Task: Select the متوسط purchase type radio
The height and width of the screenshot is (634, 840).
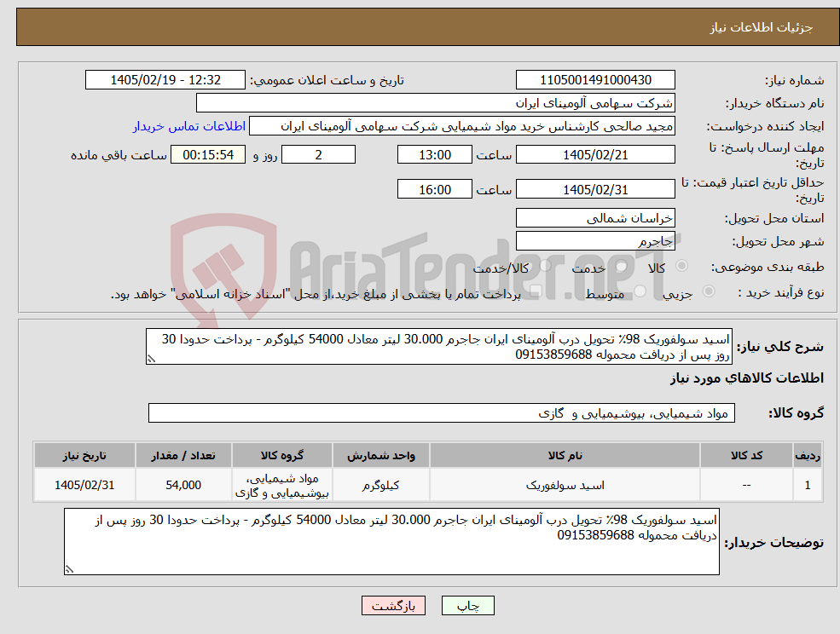Action: click(x=640, y=291)
